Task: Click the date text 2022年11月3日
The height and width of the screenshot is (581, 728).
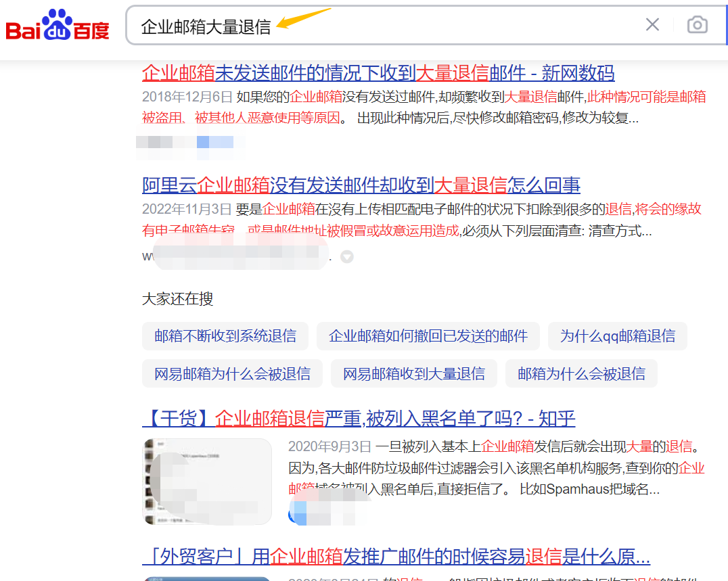Action: coord(187,209)
